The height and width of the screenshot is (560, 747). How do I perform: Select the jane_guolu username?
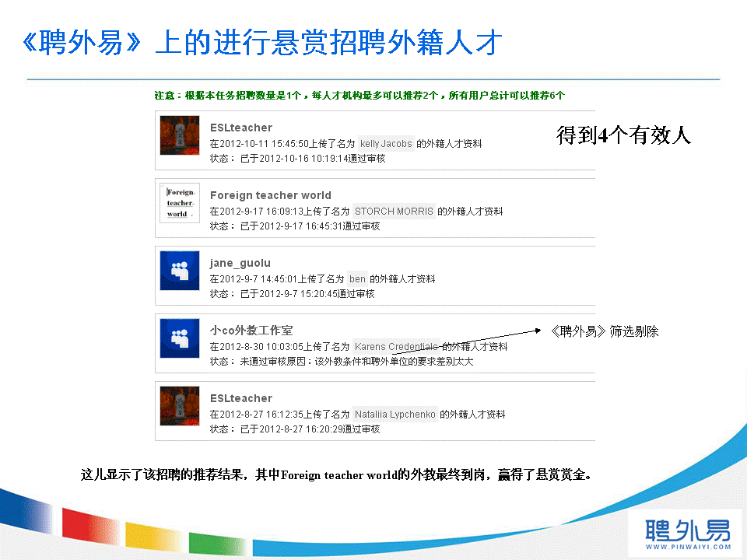click(240, 263)
